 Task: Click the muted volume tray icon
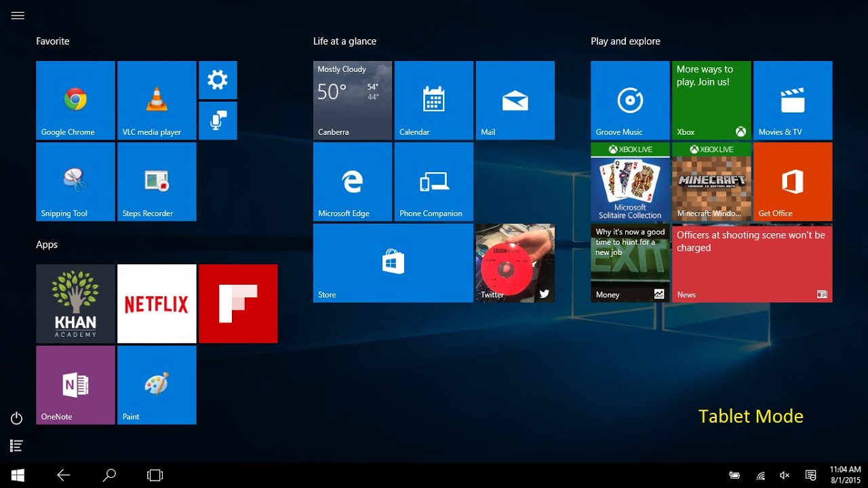tap(785, 476)
